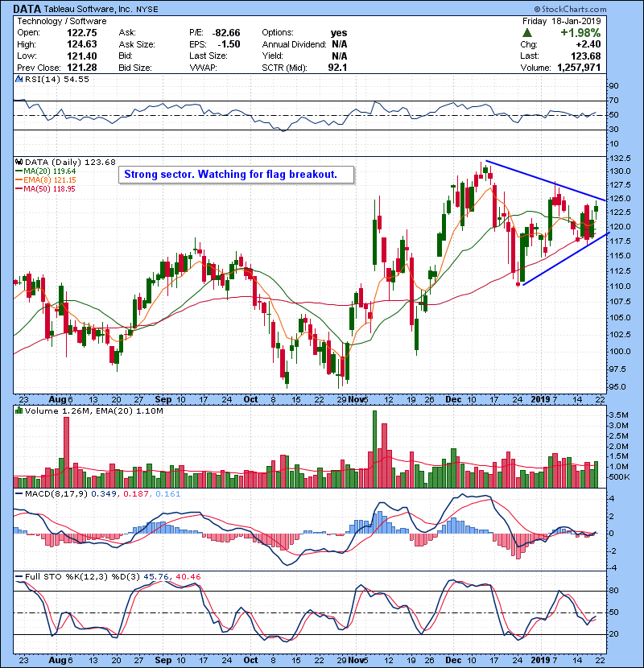
Task: Click the Volume value 1,257,971
Action: pos(580,68)
